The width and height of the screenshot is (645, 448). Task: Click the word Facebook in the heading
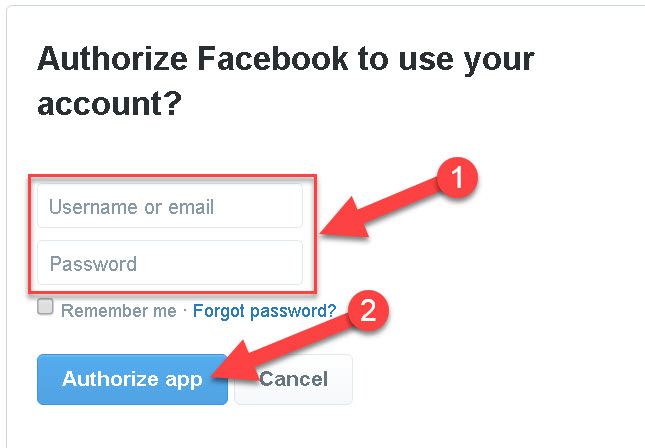288,59
